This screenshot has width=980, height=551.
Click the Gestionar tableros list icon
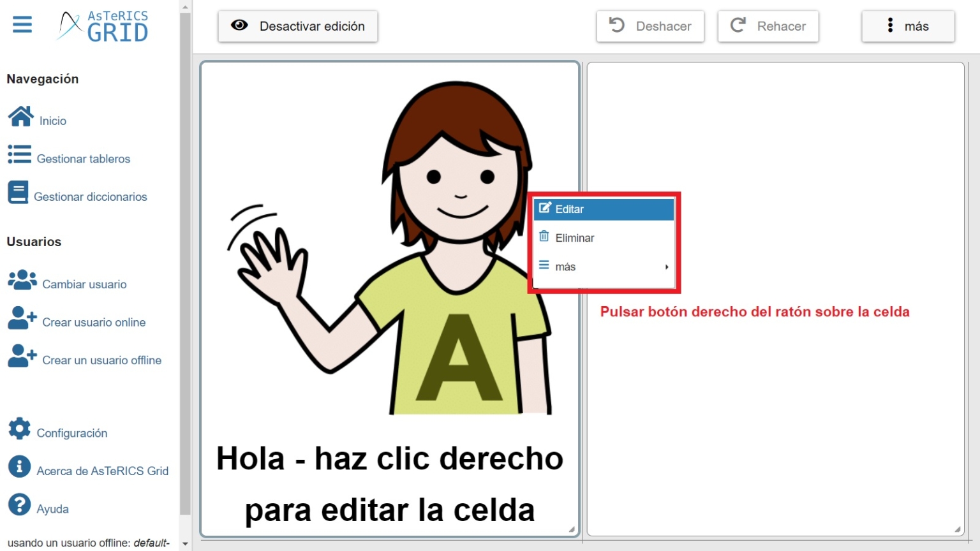click(20, 155)
